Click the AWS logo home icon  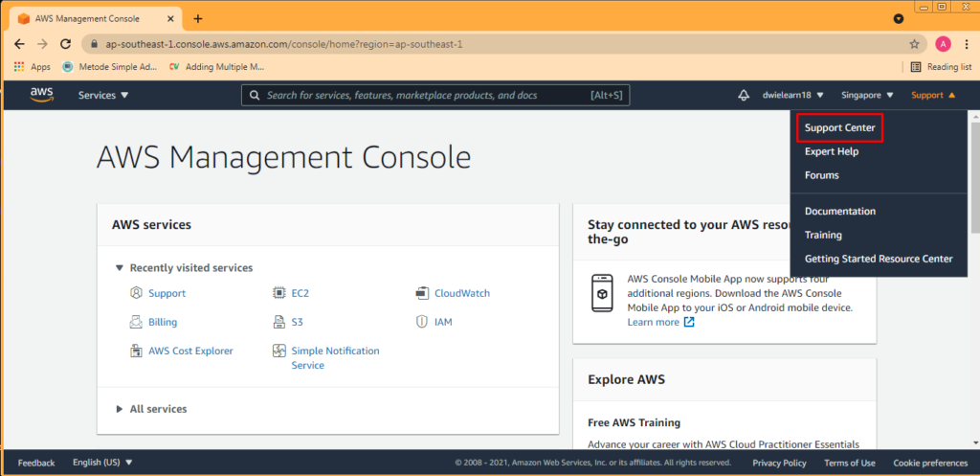(x=41, y=95)
